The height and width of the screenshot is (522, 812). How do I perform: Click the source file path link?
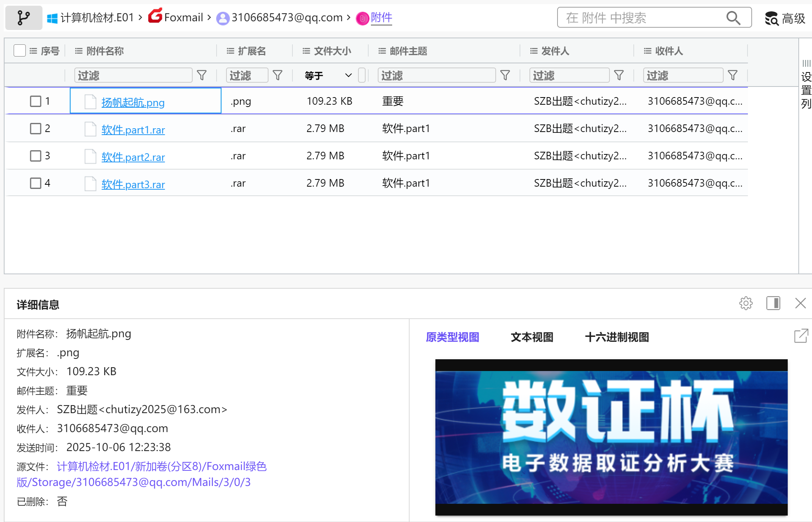pyautogui.click(x=162, y=467)
